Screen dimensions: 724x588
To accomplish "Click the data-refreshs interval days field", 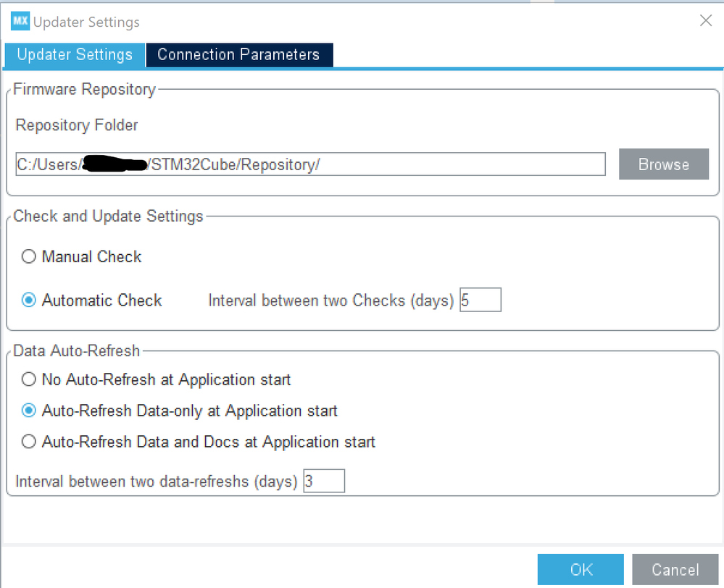I will point(324,482).
